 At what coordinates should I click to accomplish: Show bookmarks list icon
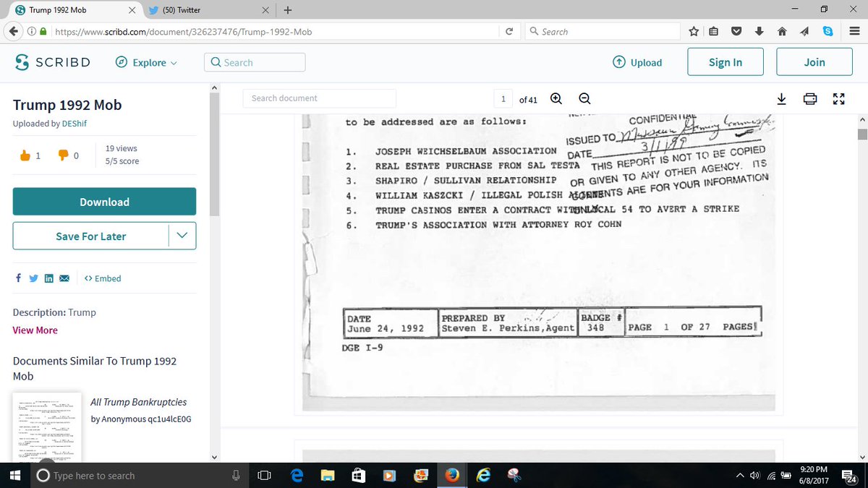pos(714,32)
